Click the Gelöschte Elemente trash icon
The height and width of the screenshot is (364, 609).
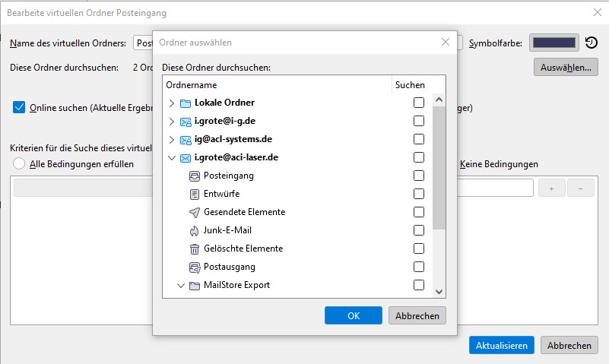click(x=195, y=248)
